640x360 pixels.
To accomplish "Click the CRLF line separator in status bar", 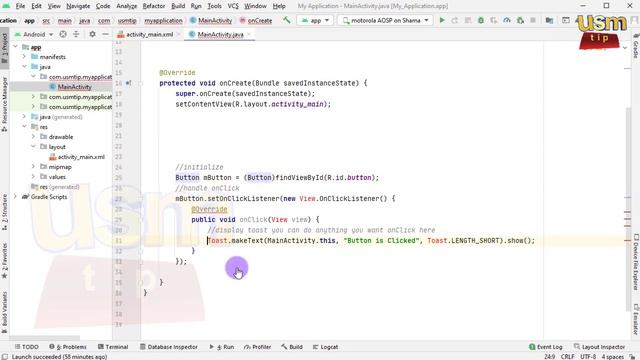I will (x=567, y=356).
